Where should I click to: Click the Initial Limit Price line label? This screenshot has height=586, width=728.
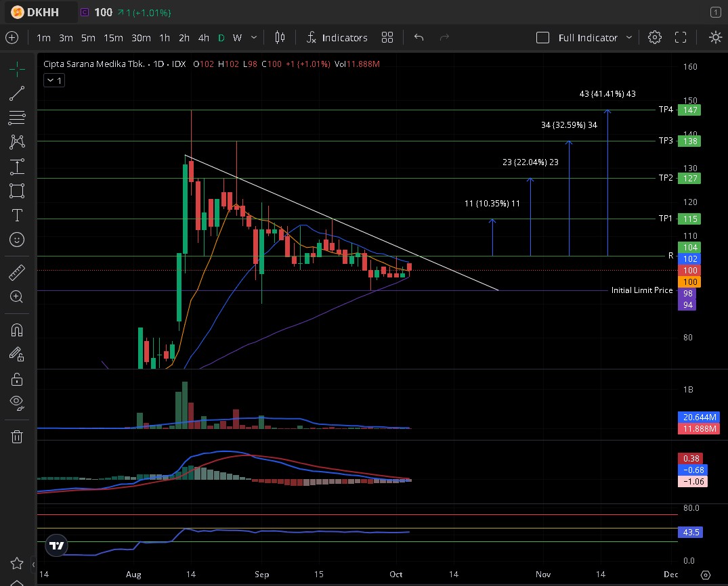(641, 290)
